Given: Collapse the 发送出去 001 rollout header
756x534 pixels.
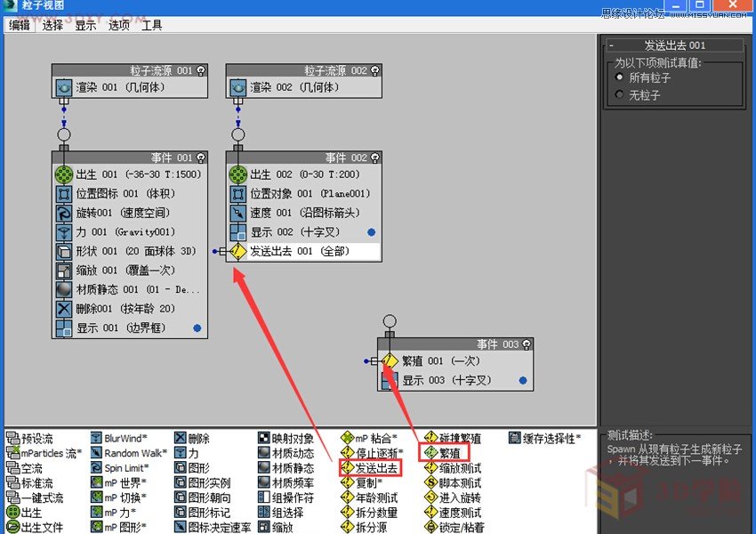Looking at the screenshot, I should click(x=673, y=45).
